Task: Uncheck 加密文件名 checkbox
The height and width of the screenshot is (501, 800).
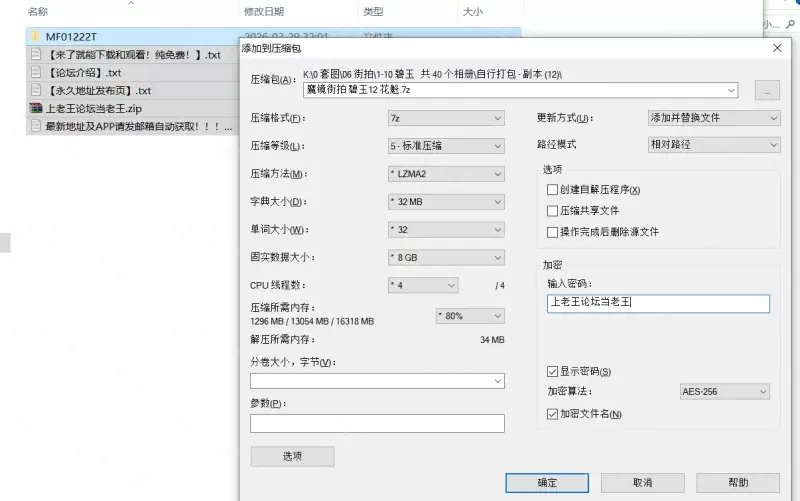Action: pyautogui.click(x=552, y=414)
